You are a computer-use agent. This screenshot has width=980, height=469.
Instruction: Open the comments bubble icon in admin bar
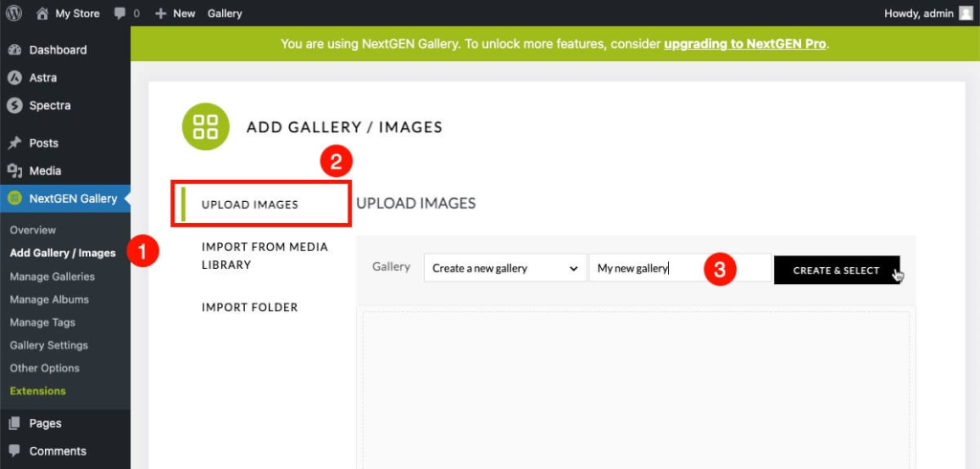[x=120, y=13]
